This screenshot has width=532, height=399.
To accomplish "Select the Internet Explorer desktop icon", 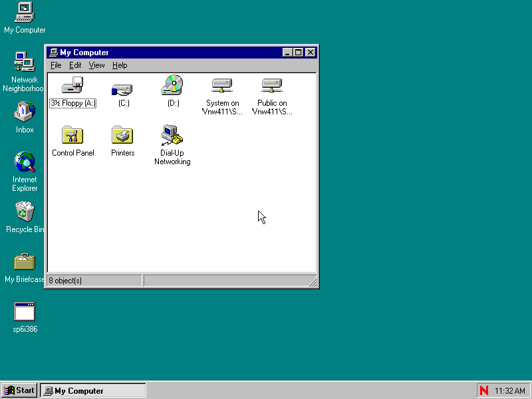I will [25, 162].
